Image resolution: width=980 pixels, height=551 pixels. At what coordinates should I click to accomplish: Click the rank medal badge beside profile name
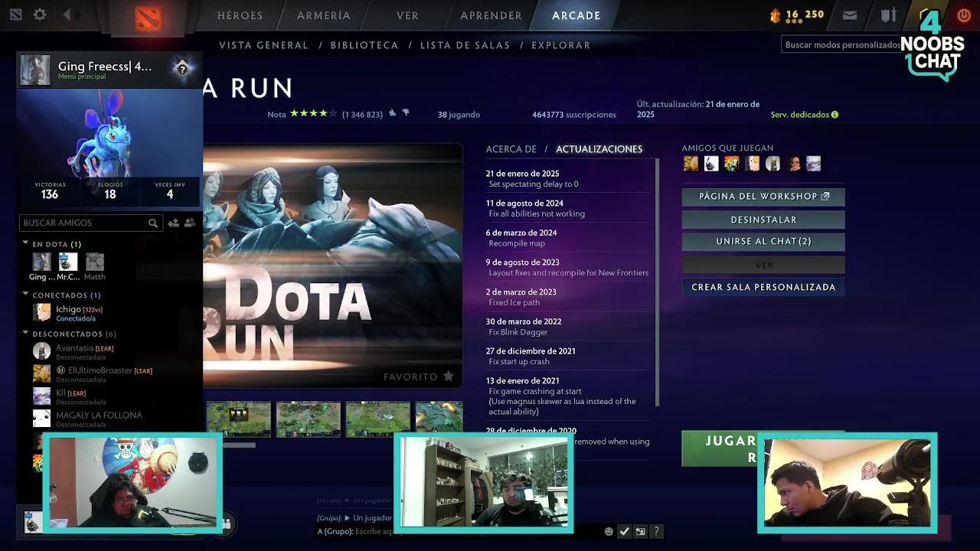point(182,69)
